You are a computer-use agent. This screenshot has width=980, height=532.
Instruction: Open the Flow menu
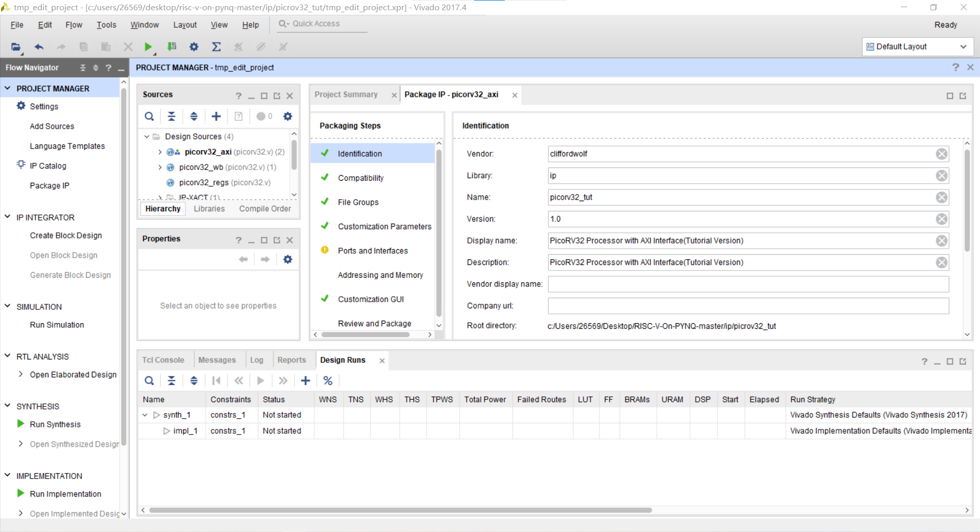pyautogui.click(x=73, y=25)
